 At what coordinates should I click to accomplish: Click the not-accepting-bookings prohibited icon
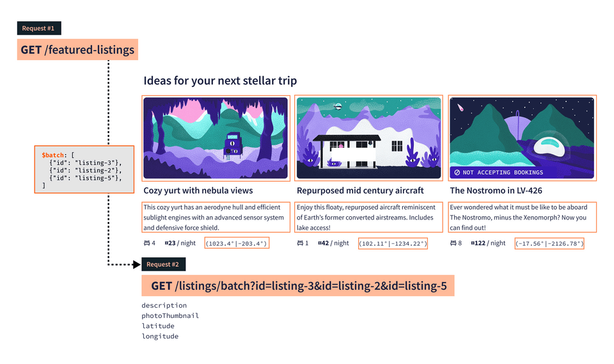pos(457,172)
